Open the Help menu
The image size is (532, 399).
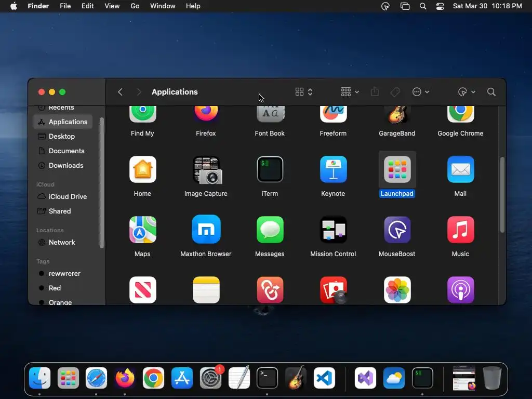pyautogui.click(x=193, y=6)
